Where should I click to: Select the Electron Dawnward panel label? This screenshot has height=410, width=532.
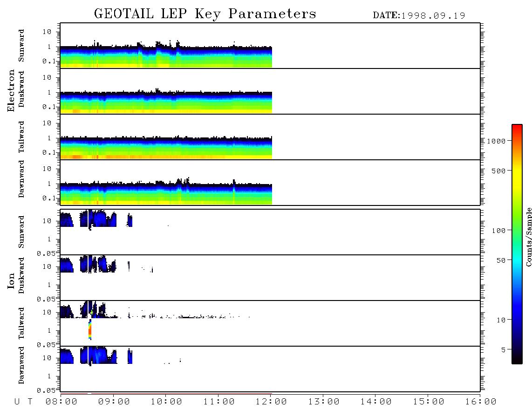21,179
